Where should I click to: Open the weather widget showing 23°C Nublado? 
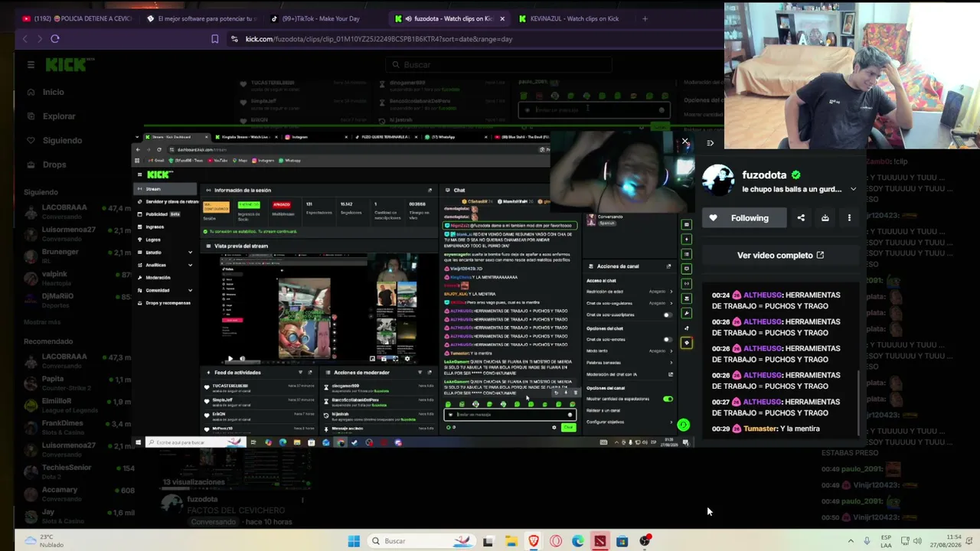click(x=44, y=541)
